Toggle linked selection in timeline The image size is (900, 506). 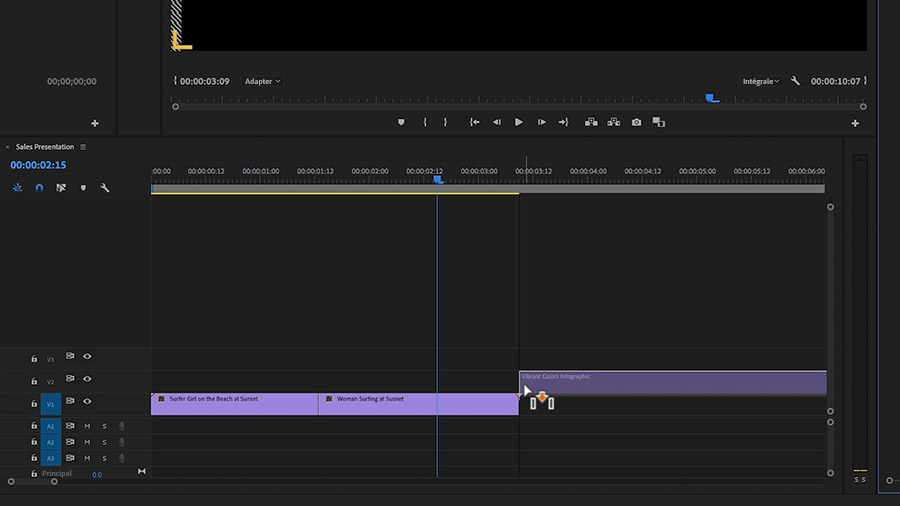(x=61, y=188)
